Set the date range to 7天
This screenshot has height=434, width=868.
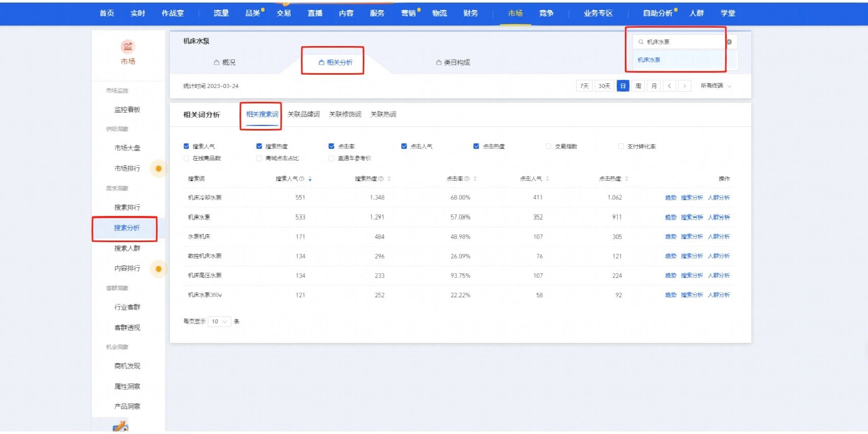(x=584, y=86)
